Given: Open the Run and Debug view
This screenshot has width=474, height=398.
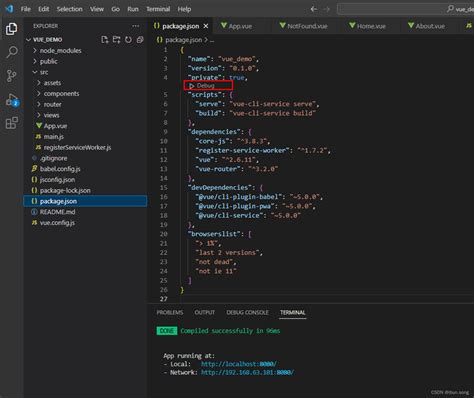Looking at the screenshot, I should [12, 100].
